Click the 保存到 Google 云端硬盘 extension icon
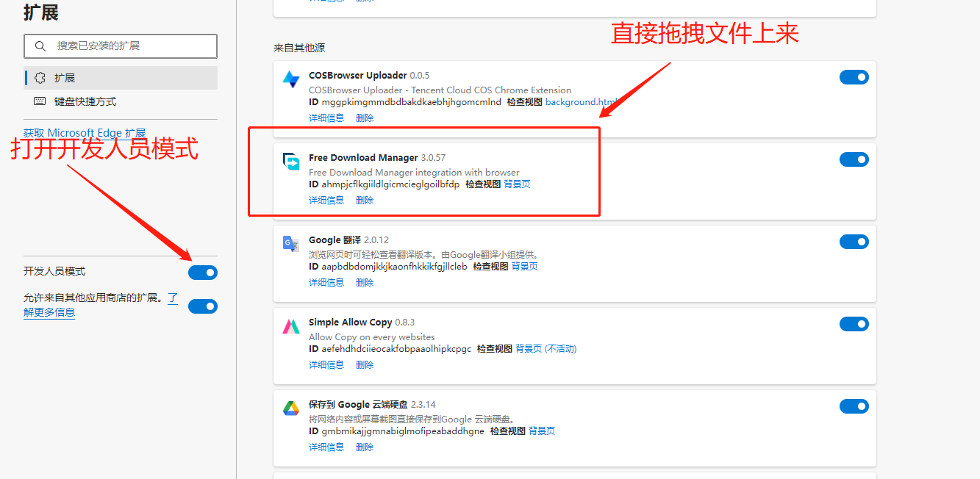Viewport: 980px width, 479px height. coord(290,407)
